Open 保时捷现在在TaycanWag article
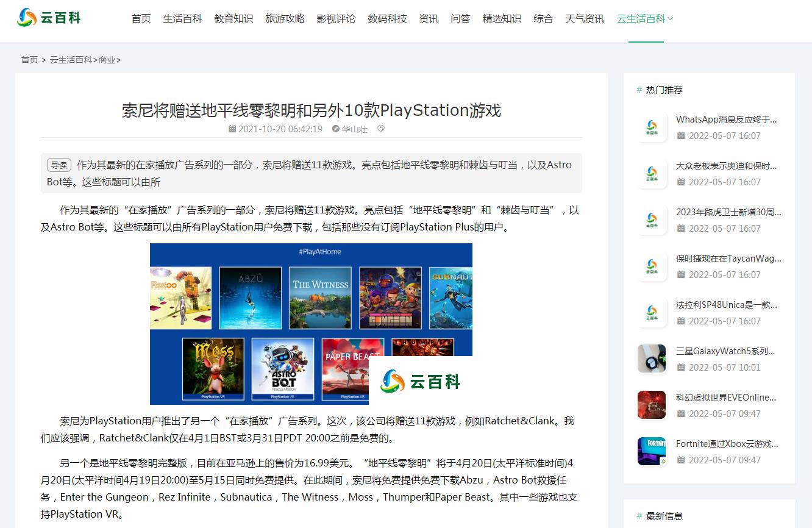The height and width of the screenshot is (528, 812). (728, 259)
